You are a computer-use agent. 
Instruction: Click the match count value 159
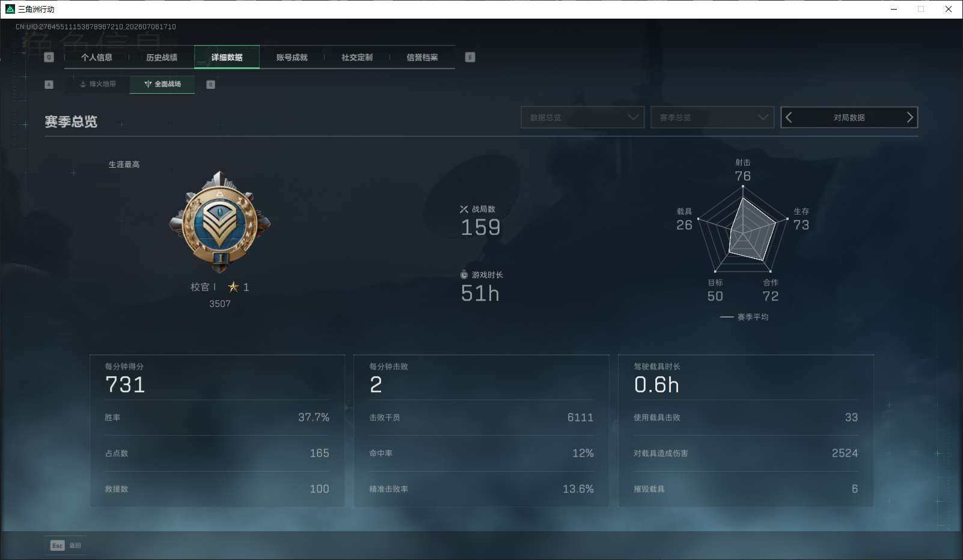point(480,227)
